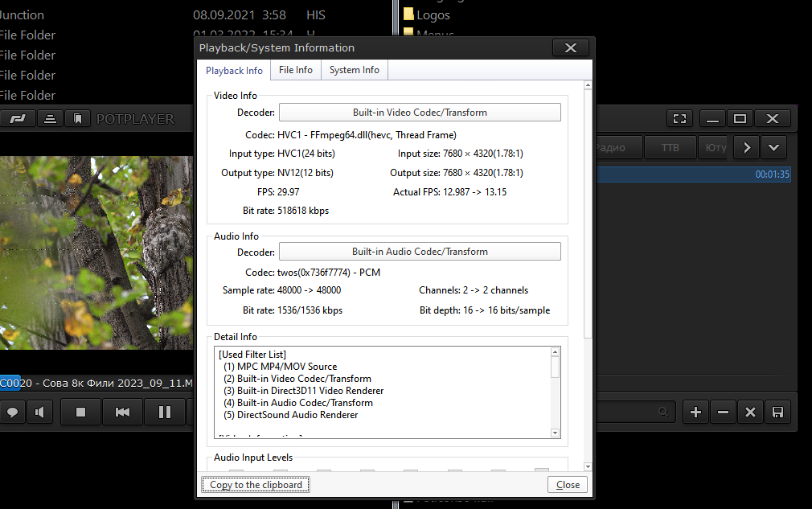Click the Built-in Video Codec/Transform decoder button

point(420,113)
